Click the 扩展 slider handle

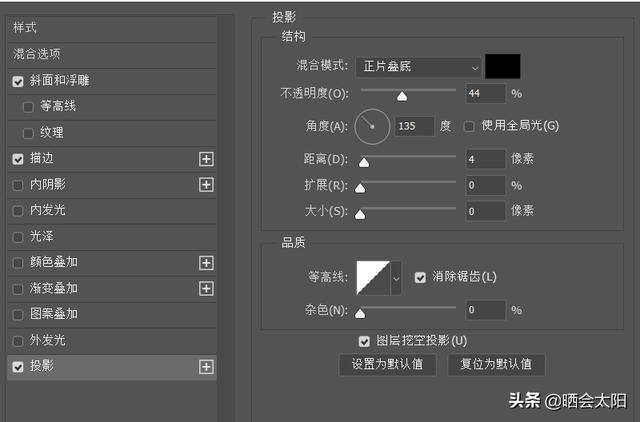coord(360,188)
